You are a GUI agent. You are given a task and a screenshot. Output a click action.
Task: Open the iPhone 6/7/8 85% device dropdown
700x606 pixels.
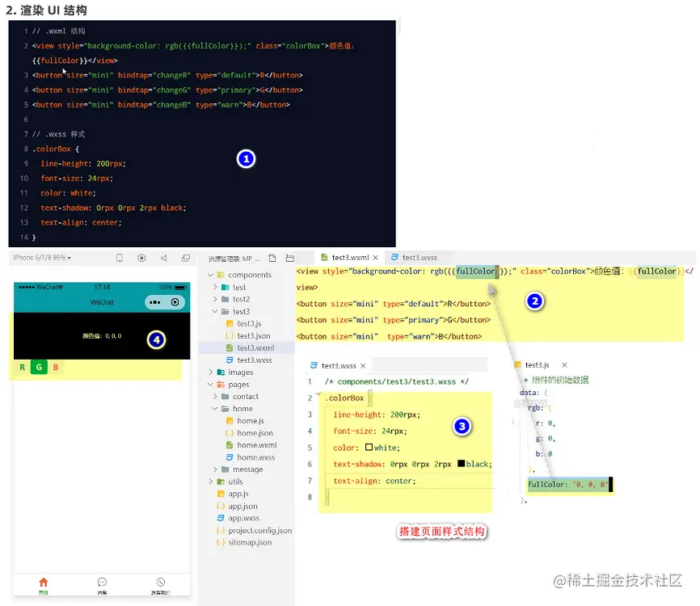coord(42,258)
